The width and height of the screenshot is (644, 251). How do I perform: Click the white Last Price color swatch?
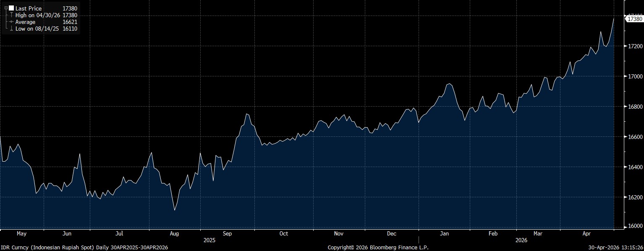coord(11,8)
